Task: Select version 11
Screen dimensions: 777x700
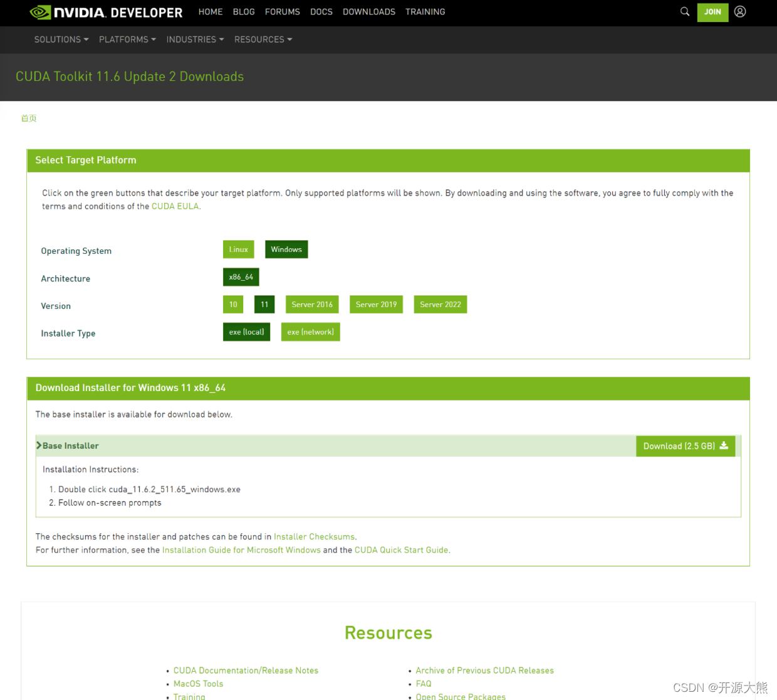Action: tap(264, 305)
